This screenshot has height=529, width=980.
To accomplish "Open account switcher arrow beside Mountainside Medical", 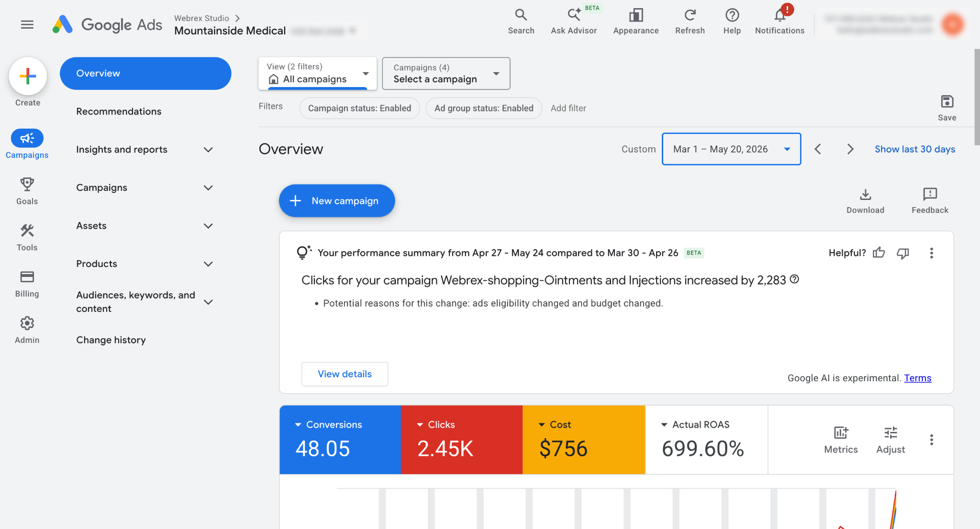I will (x=353, y=31).
